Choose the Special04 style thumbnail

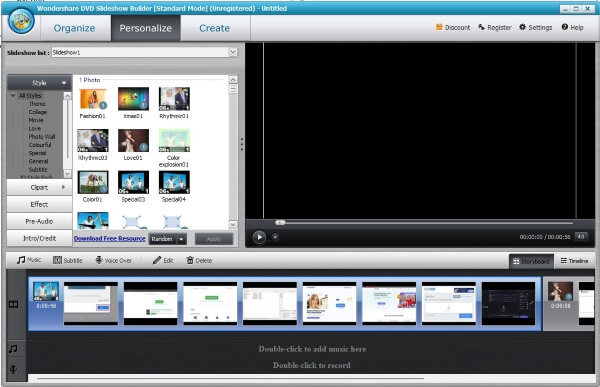click(x=174, y=182)
